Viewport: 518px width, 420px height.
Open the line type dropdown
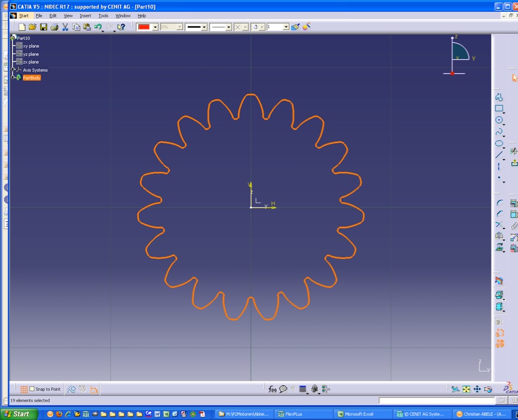coord(228,27)
